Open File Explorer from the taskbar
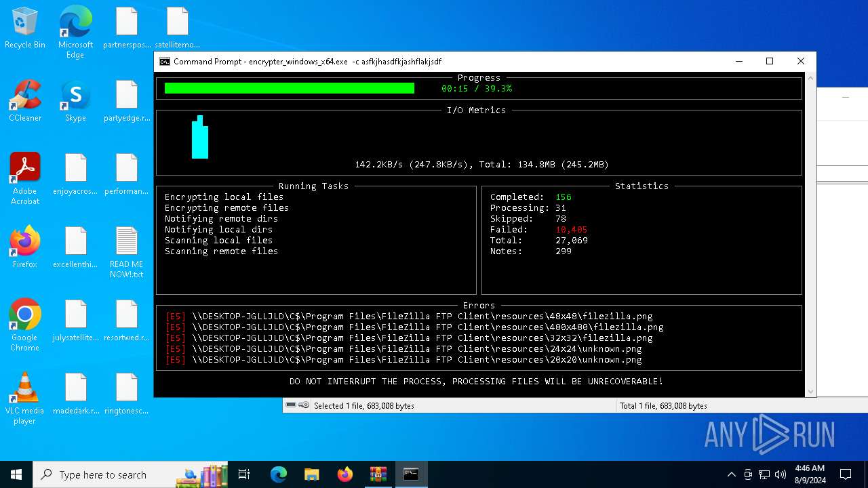Screen dimensions: 868x488 pos(312,474)
